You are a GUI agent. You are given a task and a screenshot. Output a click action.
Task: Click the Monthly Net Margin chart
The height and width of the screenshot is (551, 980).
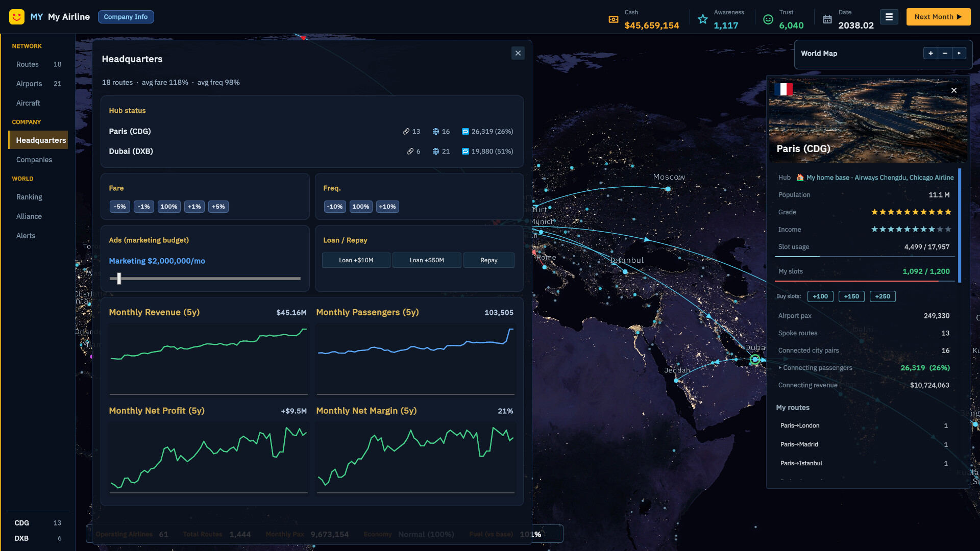[x=415, y=458]
